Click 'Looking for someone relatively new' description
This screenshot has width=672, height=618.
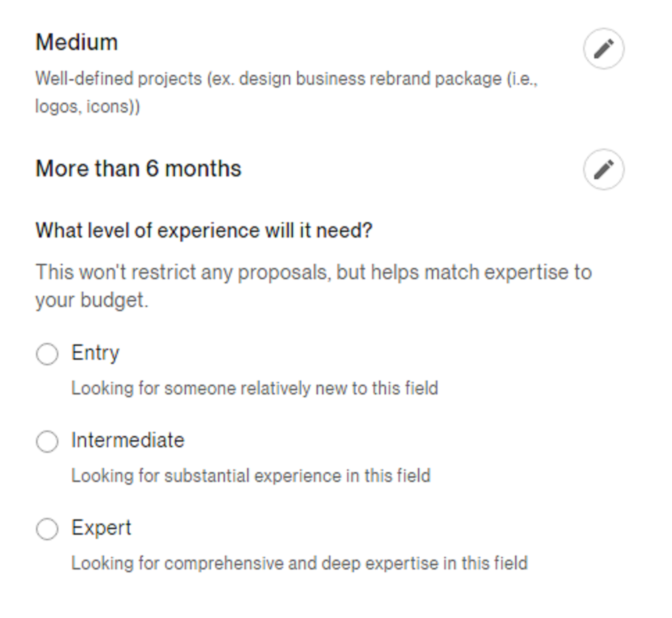point(255,388)
